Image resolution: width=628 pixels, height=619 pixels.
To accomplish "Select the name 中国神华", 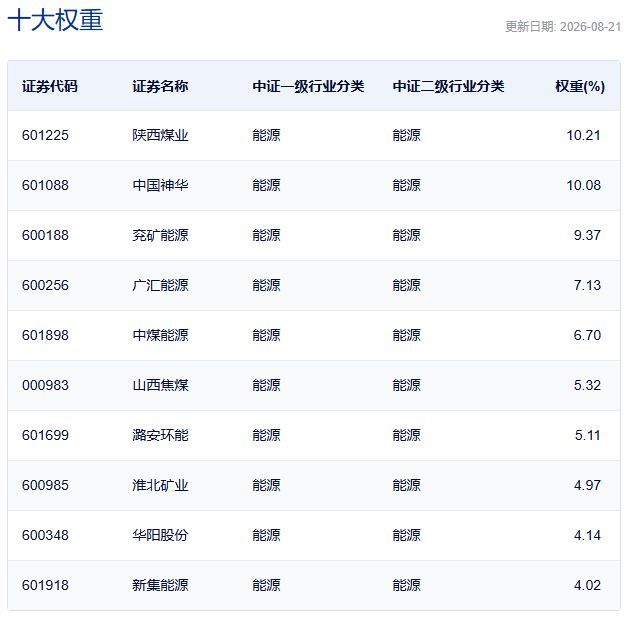I will click(160, 185).
